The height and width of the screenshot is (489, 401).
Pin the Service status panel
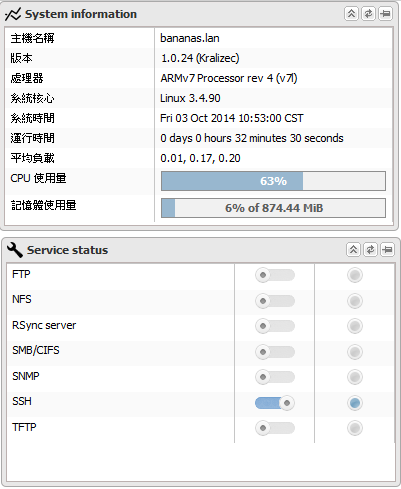coord(387,250)
